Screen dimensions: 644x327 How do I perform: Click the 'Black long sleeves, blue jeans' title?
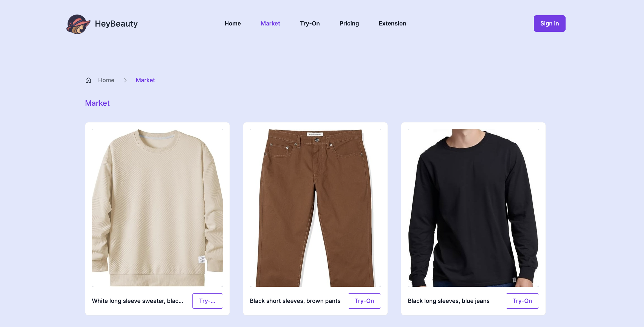pos(449,301)
